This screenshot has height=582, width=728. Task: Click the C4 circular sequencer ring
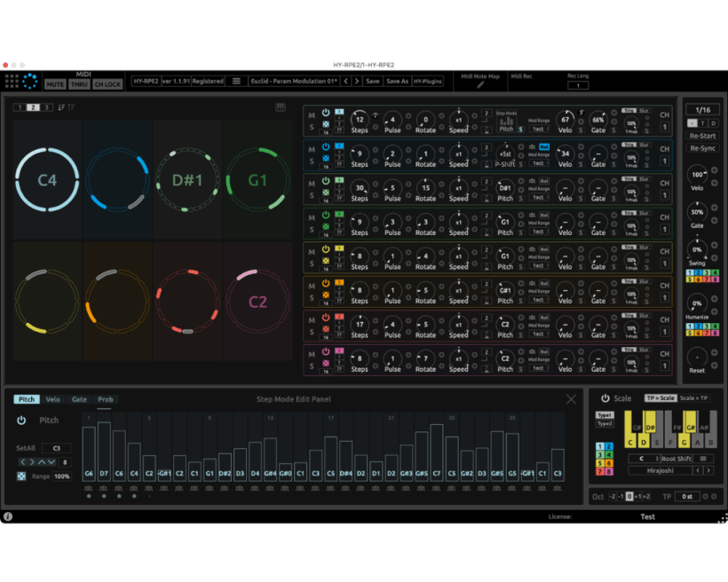click(x=47, y=180)
